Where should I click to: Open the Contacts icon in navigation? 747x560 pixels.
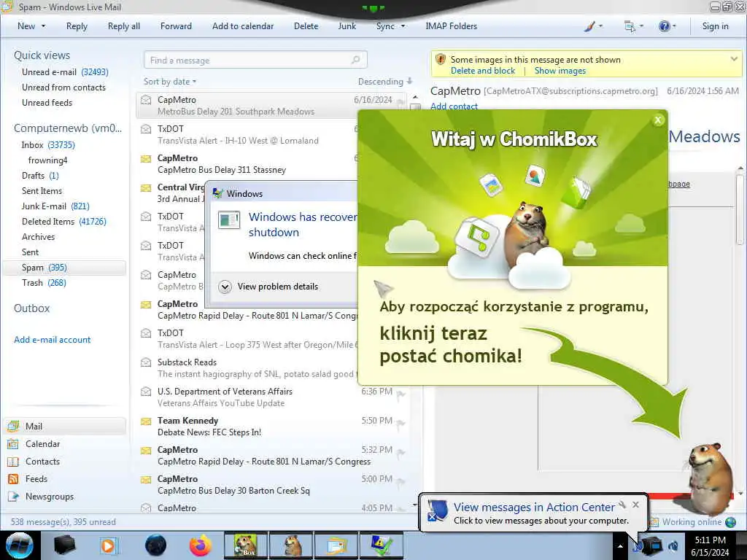coord(13,462)
